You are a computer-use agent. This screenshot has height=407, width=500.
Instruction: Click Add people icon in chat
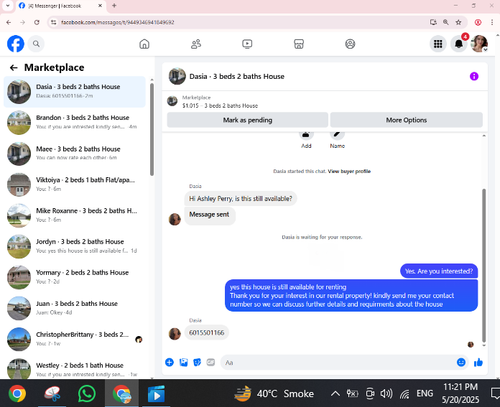(306, 135)
